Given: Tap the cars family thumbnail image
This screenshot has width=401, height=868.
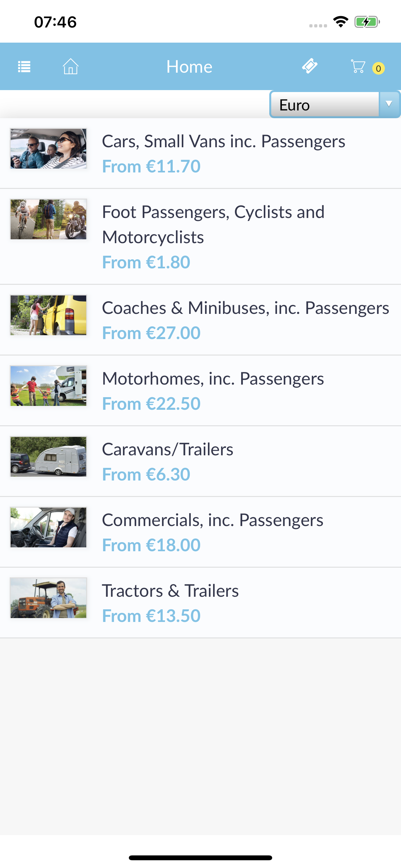Looking at the screenshot, I should point(48,148).
